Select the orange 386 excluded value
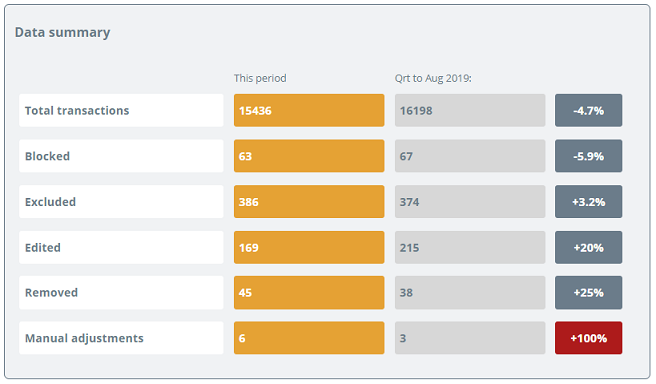This screenshot has width=656, height=384. tap(309, 202)
